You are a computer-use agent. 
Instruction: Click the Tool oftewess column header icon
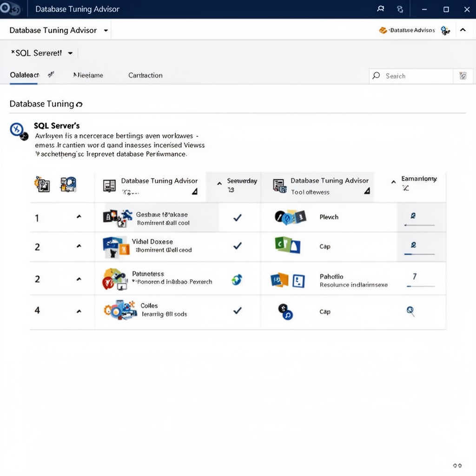click(279, 185)
